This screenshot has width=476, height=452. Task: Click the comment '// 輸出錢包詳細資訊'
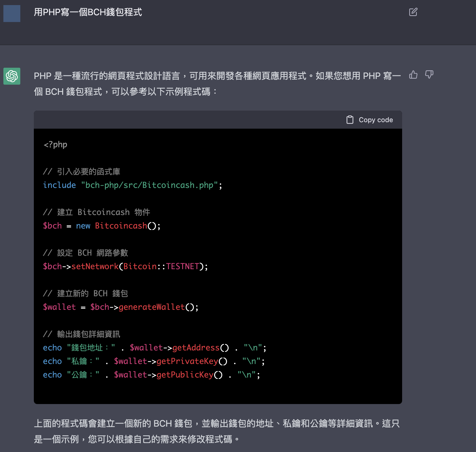(81, 334)
